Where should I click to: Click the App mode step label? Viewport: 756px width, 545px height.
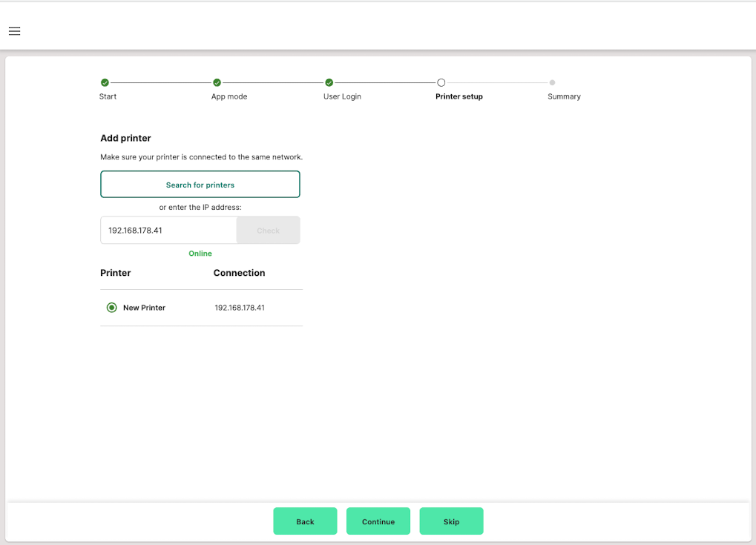pyautogui.click(x=229, y=97)
